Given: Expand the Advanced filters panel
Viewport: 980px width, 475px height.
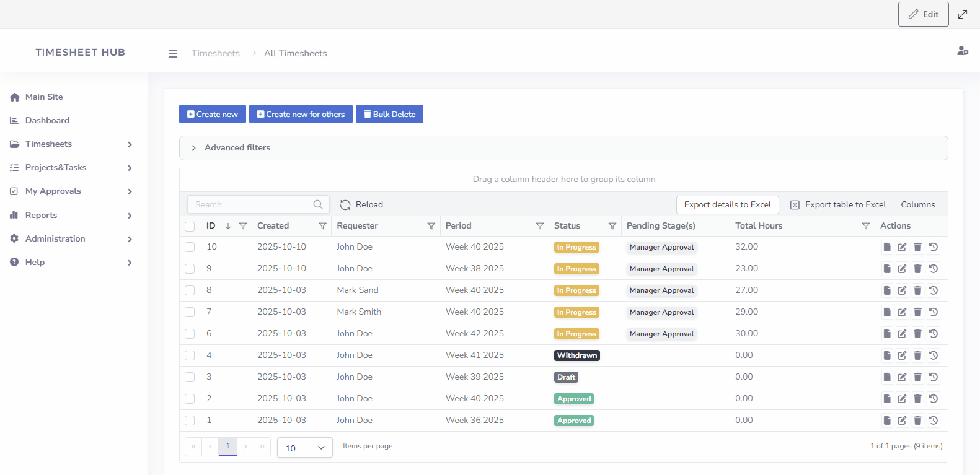Looking at the screenshot, I should point(193,148).
